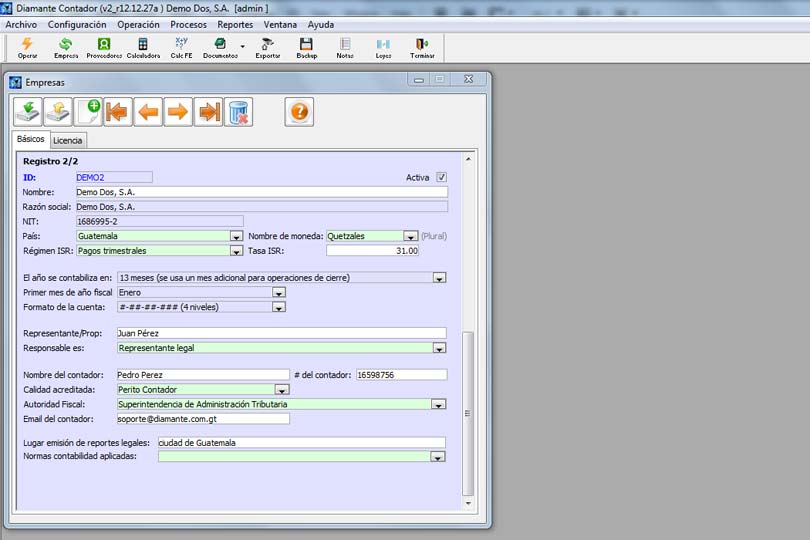Click the drive icon with up arrow
Viewport: 810px width, 540px height.
(x=57, y=112)
